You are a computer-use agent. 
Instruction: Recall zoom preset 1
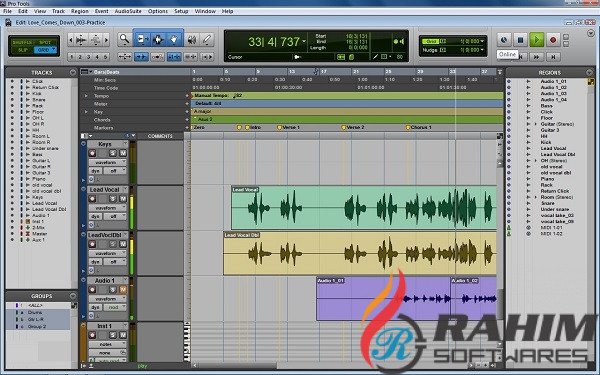click(72, 57)
